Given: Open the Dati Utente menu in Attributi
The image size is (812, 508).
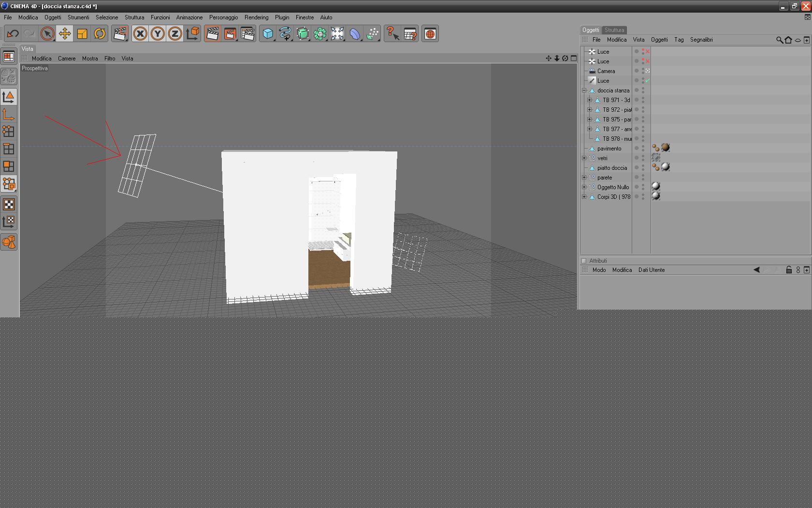Looking at the screenshot, I should pyautogui.click(x=652, y=270).
